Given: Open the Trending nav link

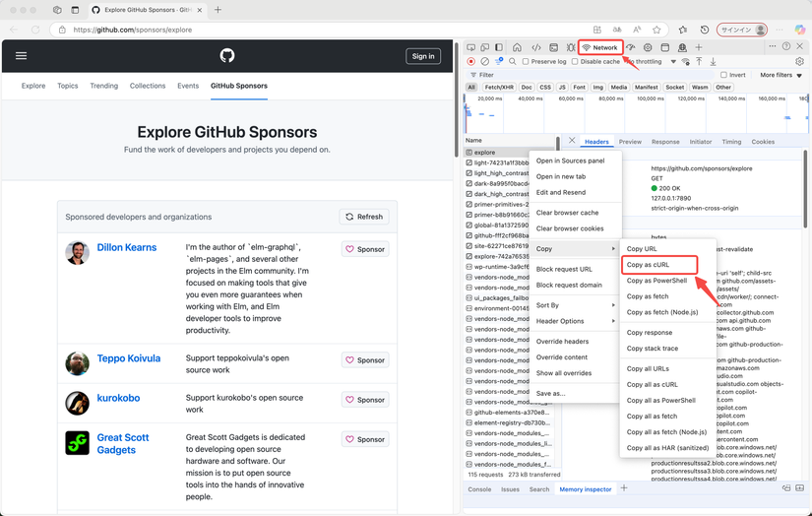Looking at the screenshot, I should (x=103, y=86).
